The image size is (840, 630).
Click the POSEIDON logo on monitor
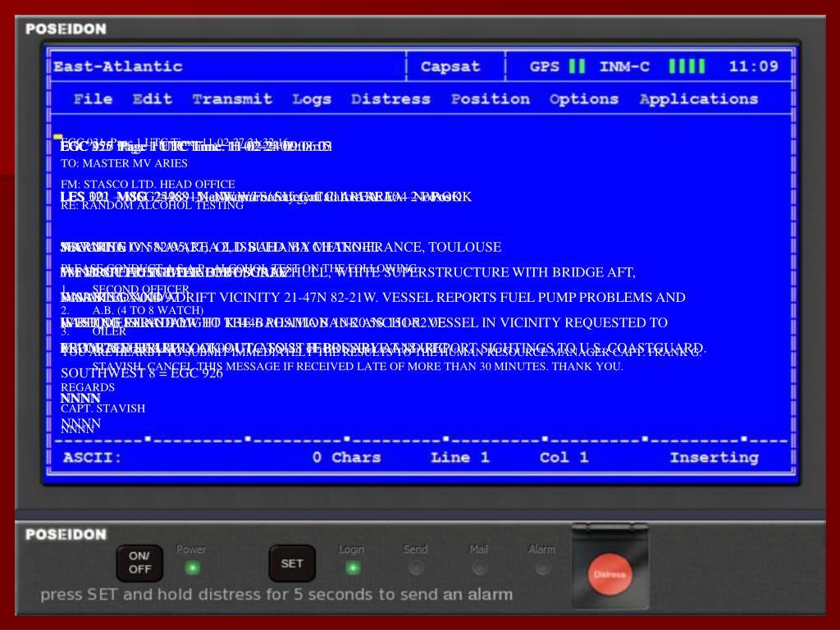click(x=66, y=29)
